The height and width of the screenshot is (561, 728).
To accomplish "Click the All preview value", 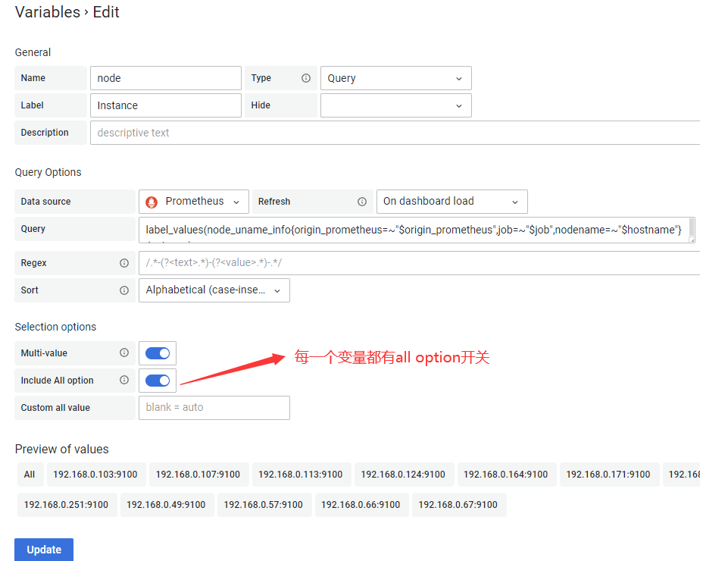I will [30, 475].
